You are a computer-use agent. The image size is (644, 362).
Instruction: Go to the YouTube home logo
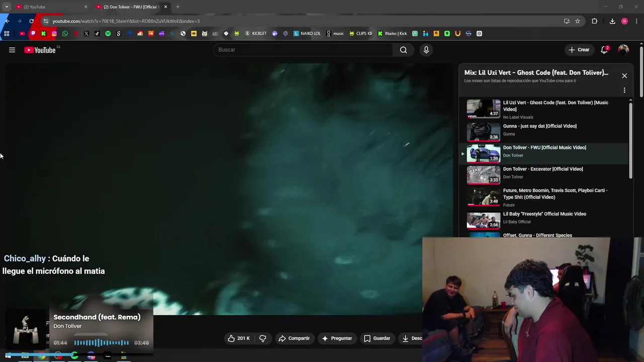point(40,50)
